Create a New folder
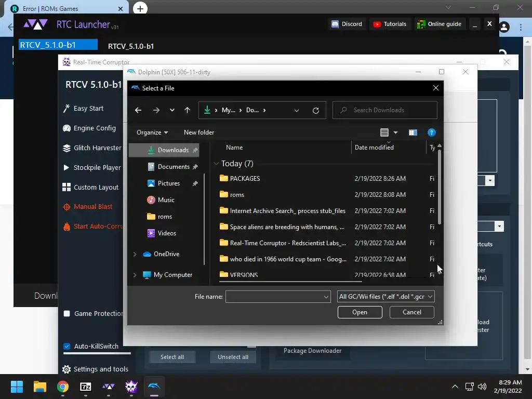Image resolution: width=532 pixels, height=399 pixels. [x=199, y=132]
